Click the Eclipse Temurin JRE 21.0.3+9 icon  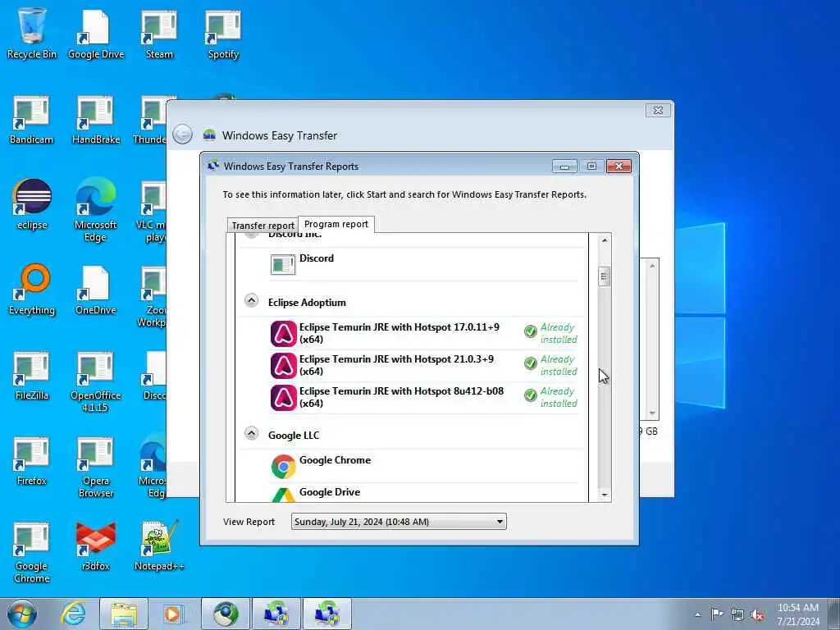point(283,366)
